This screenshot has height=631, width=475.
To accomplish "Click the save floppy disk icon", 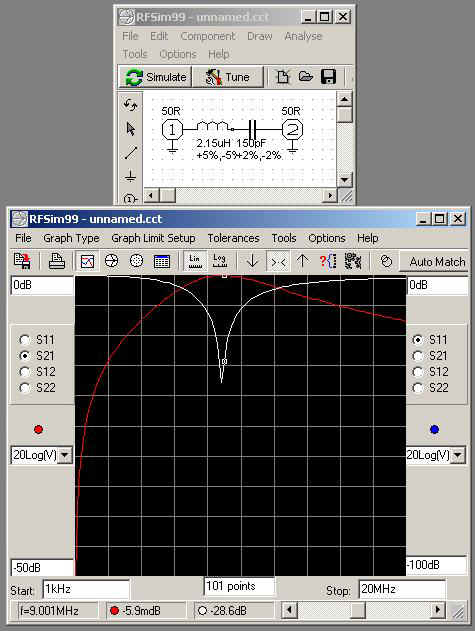I will [x=328, y=76].
